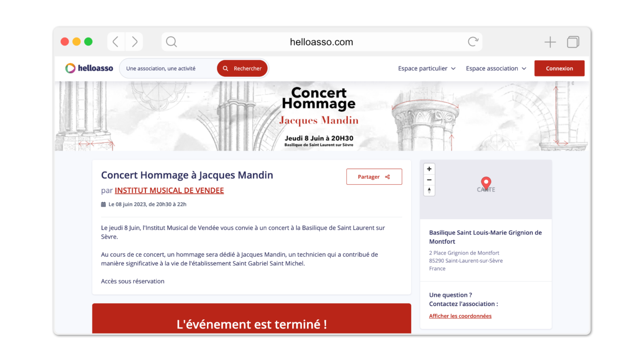Click the Partager share button
Image resolution: width=644 pixels, height=362 pixels.
click(x=374, y=177)
